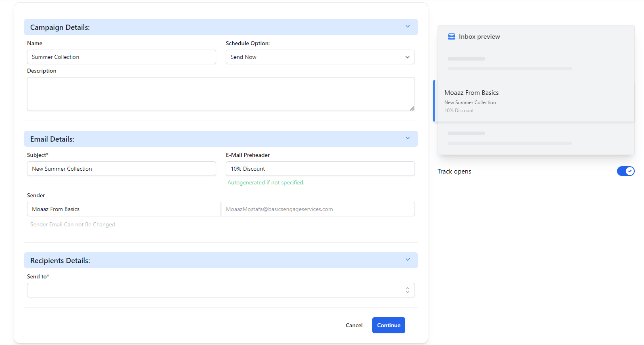This screenshot has width=644, height=345.
Task: Click the 'Autogenerated if not specified.' hint
Action: click(266, 183)
